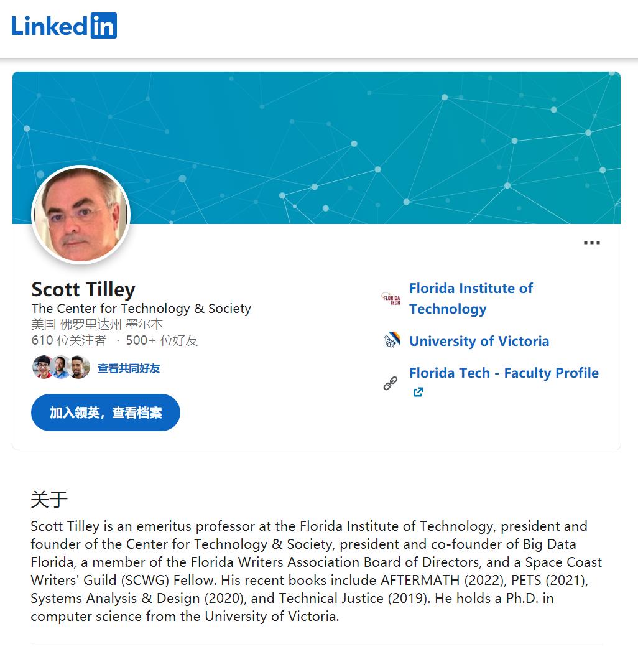
Task: Click the 610 位关注者 followers text
Action: point(69,340)
